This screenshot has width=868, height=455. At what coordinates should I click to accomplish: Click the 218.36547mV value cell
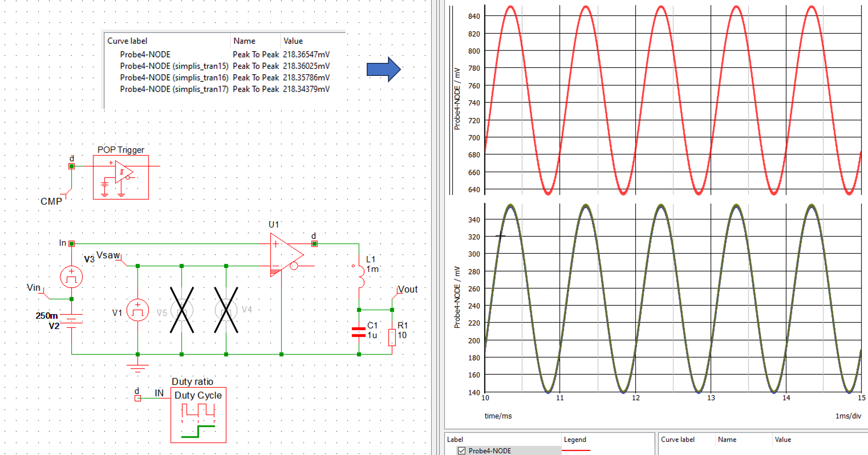click(306, 54)
